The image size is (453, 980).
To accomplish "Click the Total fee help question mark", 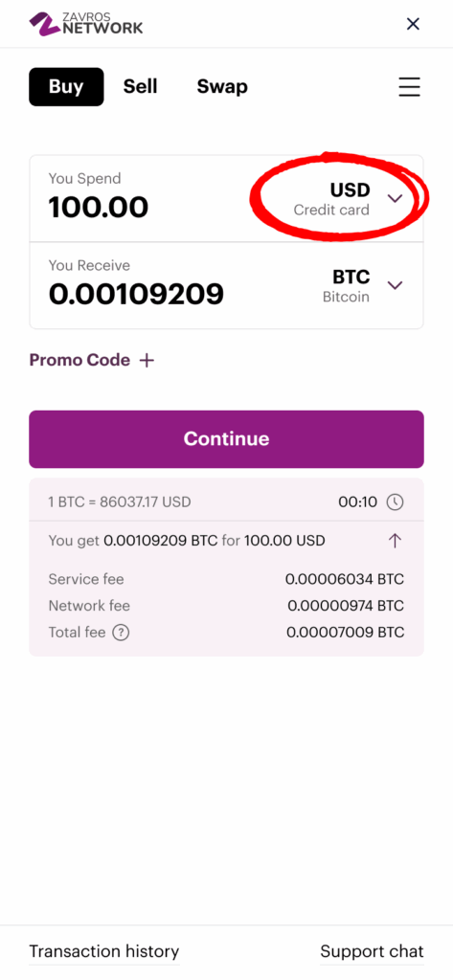I will point(121,633).
